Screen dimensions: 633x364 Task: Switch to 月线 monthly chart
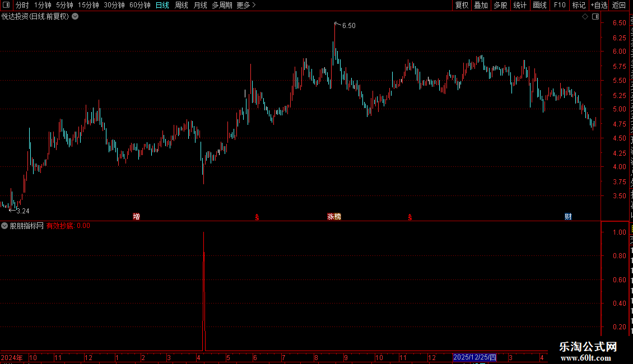point(200,5)
